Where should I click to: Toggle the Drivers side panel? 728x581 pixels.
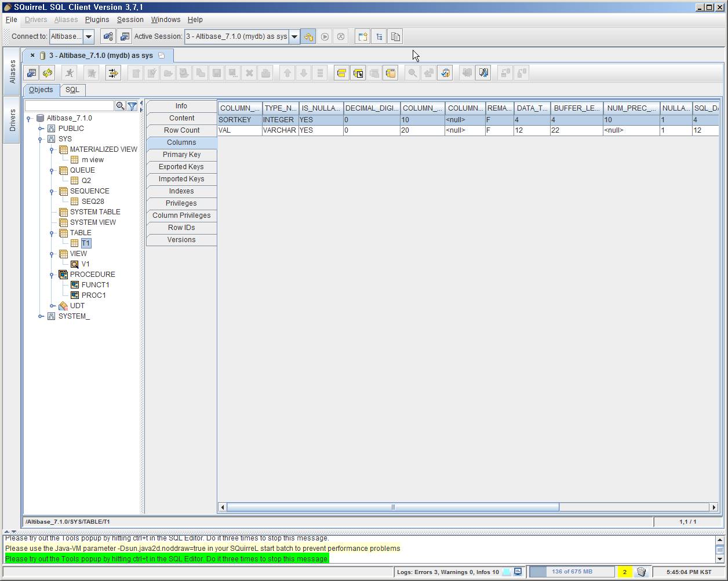click(12, 120)
